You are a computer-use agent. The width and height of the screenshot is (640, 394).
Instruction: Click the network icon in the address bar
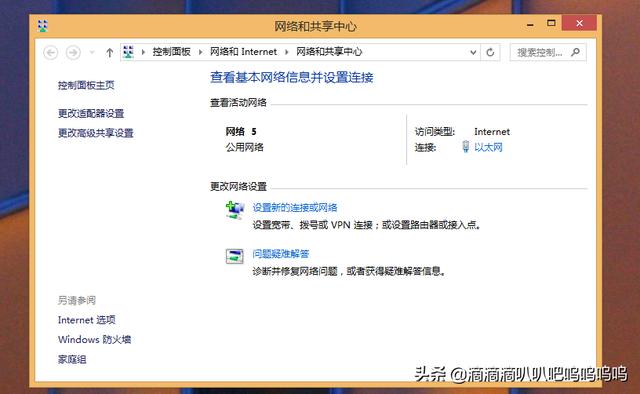129,52
